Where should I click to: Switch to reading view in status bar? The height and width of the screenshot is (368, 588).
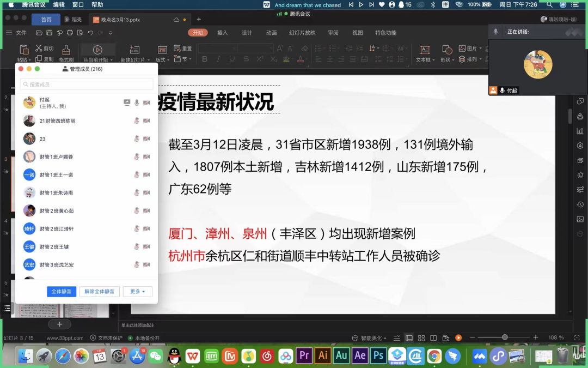point(433,338)
